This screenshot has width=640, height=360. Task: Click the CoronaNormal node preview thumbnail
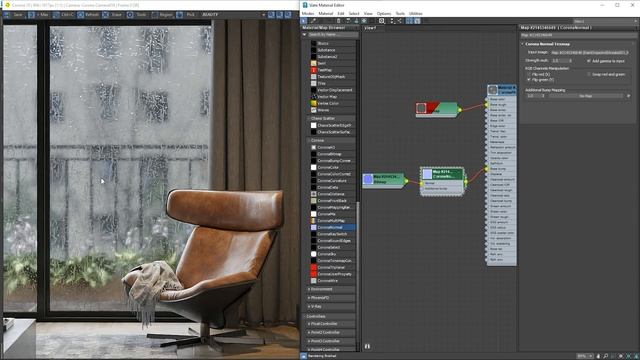(x=427, y=174)
